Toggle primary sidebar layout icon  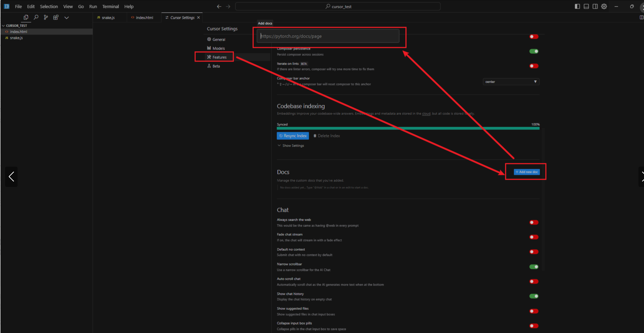point(577,6)
